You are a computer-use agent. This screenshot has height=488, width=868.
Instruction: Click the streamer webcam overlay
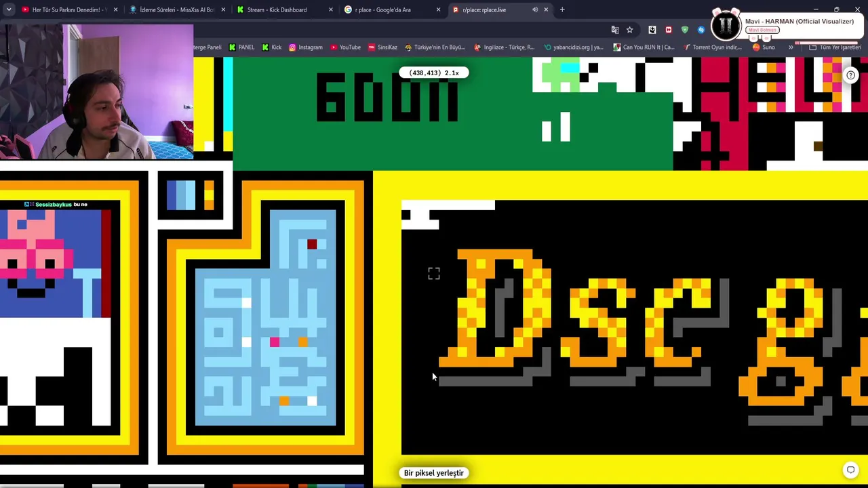pyautogui.click(x=97, y=92)
